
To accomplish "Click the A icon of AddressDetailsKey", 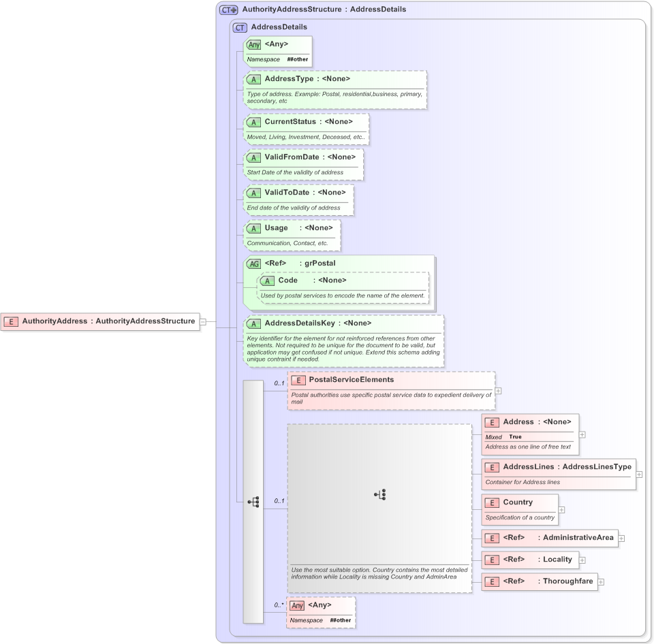I will tap(253, 323).
